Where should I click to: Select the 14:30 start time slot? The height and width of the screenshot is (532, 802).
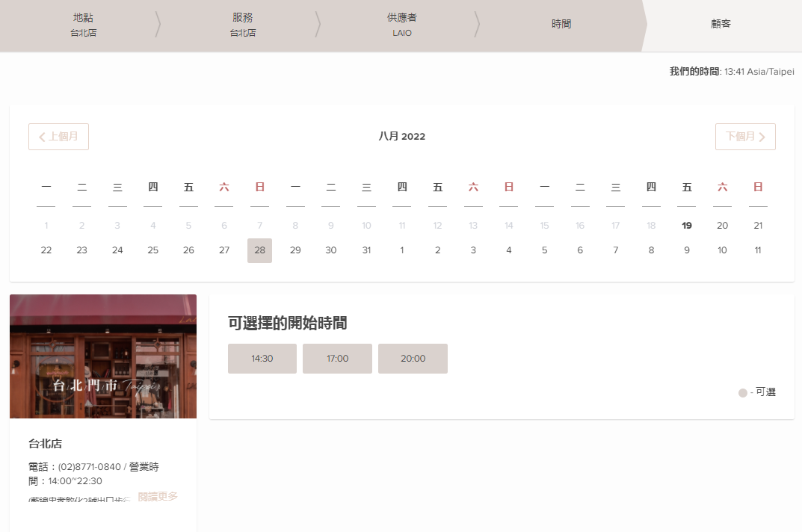pyautogui.click(x=262, y=359)
